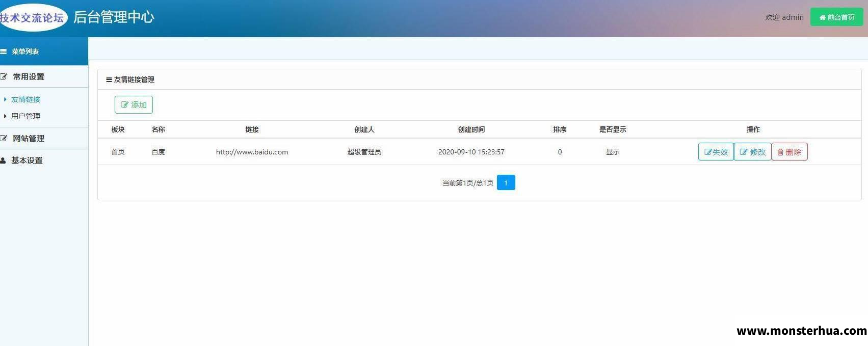
Task: Click the 链接 column header
Action: click(x=252, y=129)
